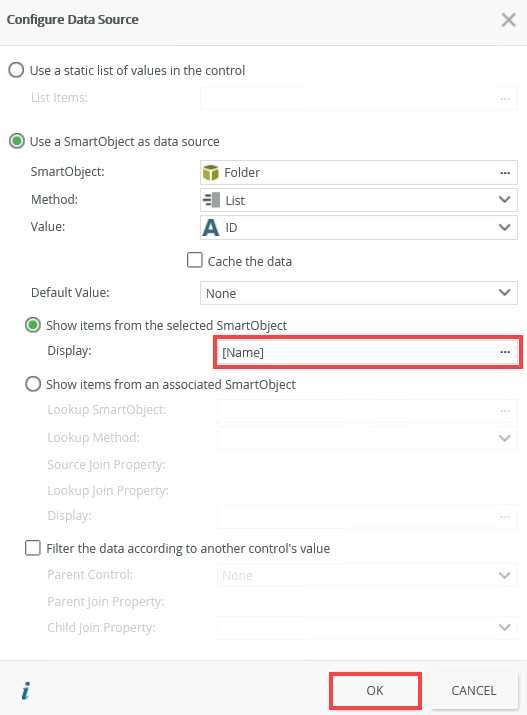The width and height of the screenshot is (527, 715).
Task: Enable the Cache the data checkbox
Action: [x=195, y=260]
